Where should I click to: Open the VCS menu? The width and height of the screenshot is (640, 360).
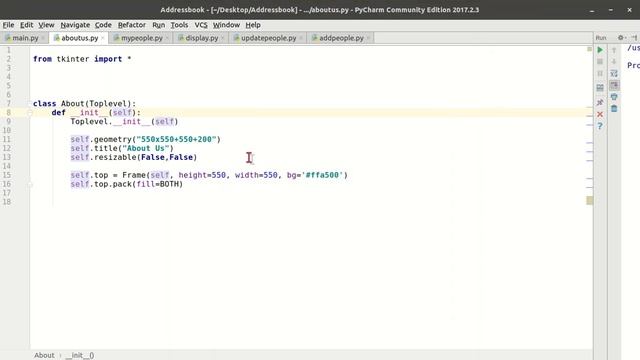coord(201,25)
